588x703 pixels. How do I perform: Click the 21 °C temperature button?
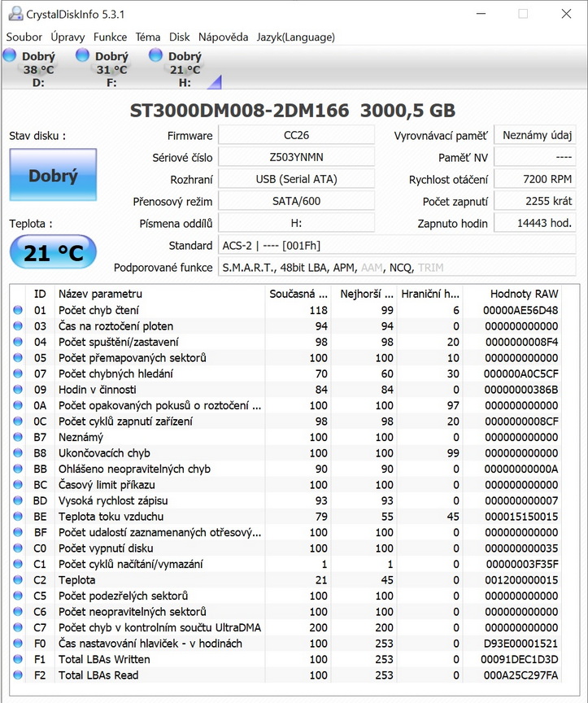tap(53, 252)
